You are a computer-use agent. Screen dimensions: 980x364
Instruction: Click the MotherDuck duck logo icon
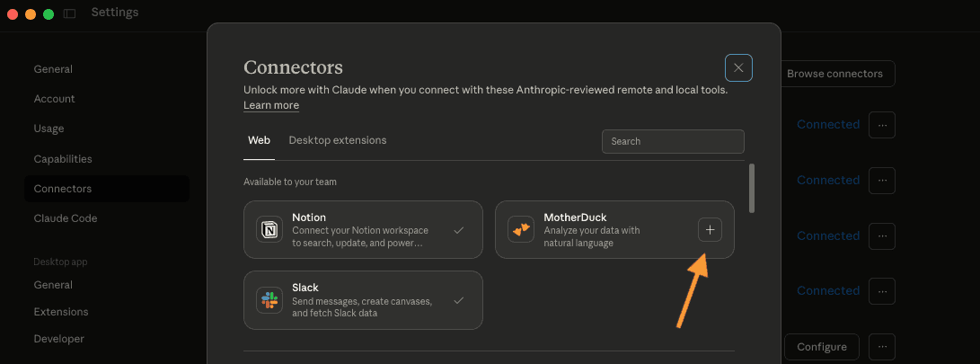pos(521,229)
